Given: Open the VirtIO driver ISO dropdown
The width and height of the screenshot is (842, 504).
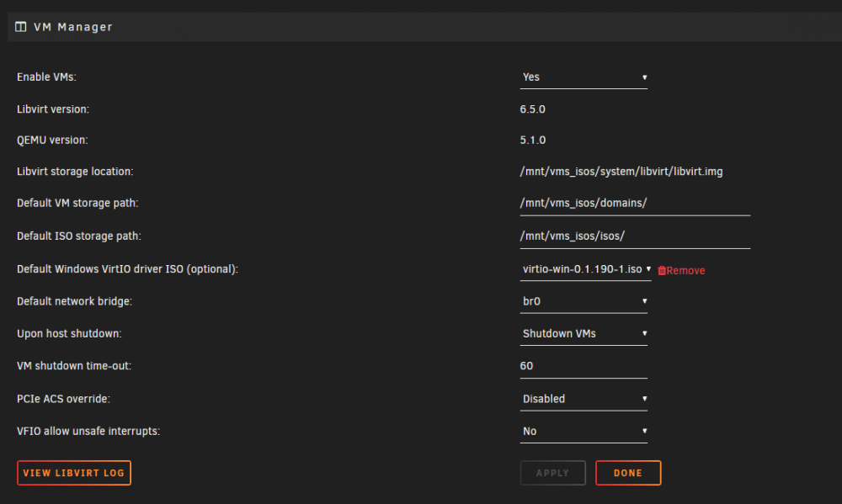Looking at the screenshot, I should coord(585,269).
